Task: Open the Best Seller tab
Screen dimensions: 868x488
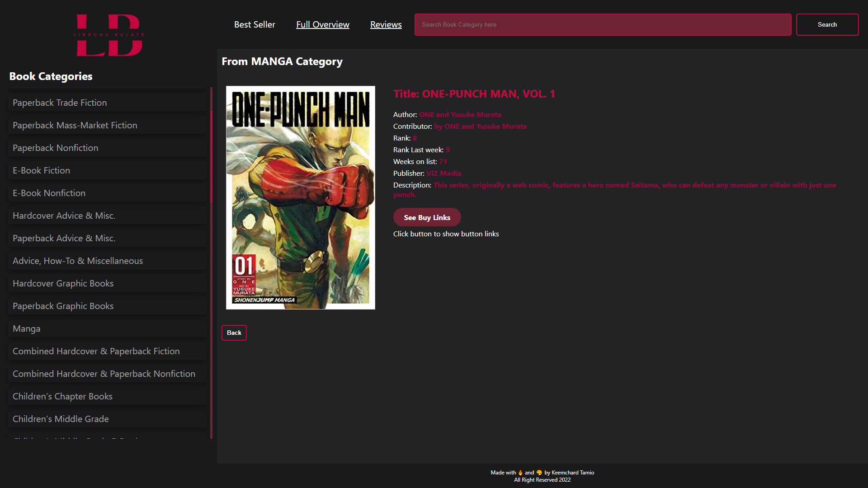Action: point(255,24)
